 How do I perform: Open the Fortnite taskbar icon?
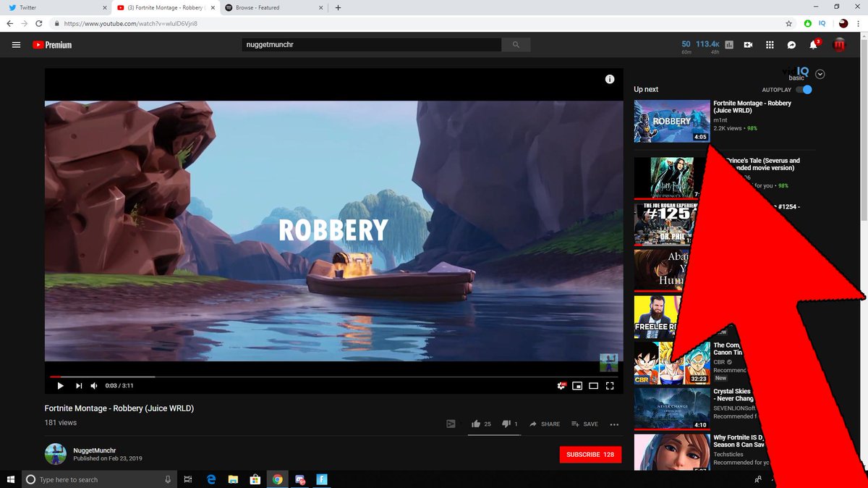tap(322, 479)
